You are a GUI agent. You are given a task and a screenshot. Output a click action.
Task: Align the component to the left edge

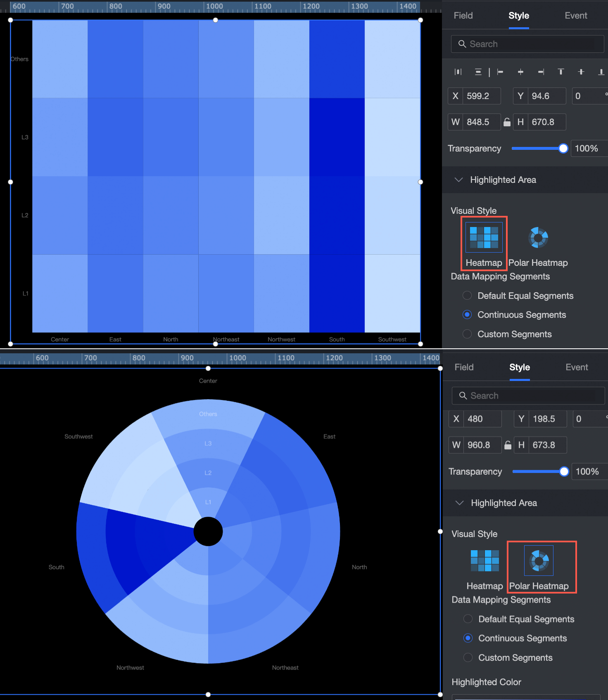click(500, 72)
